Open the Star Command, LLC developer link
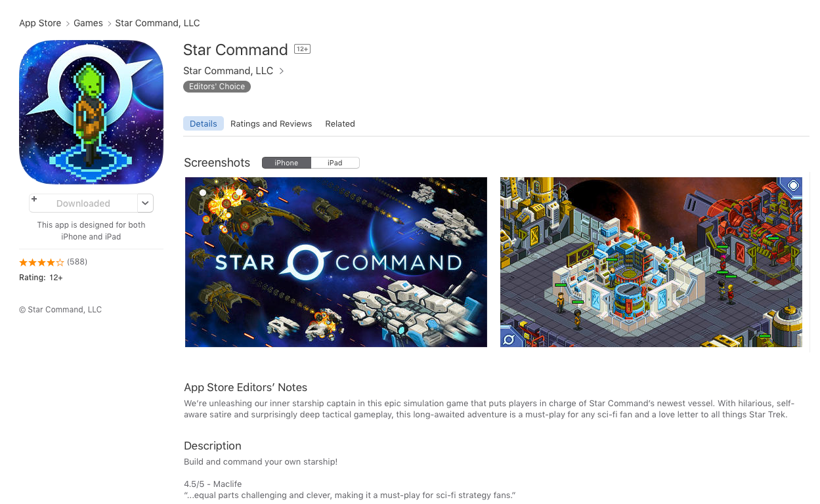 228,71
